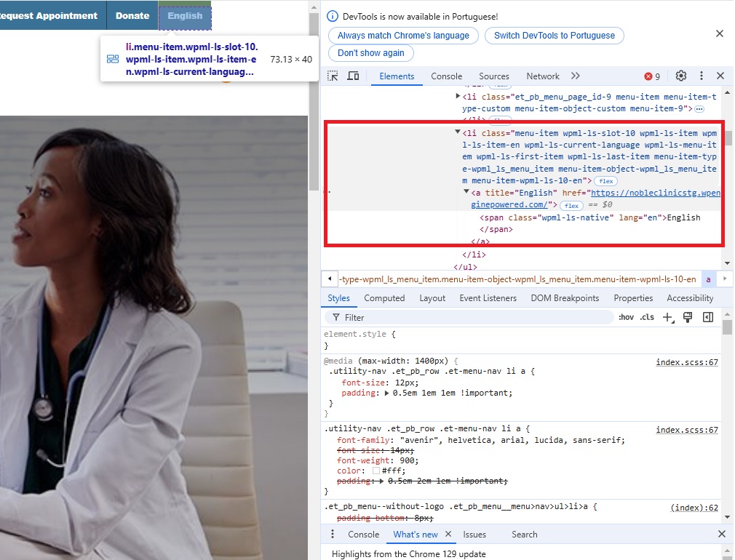Select the span wpml-ls-native node
Screen dimensions: 735x560
coord(589,223)
